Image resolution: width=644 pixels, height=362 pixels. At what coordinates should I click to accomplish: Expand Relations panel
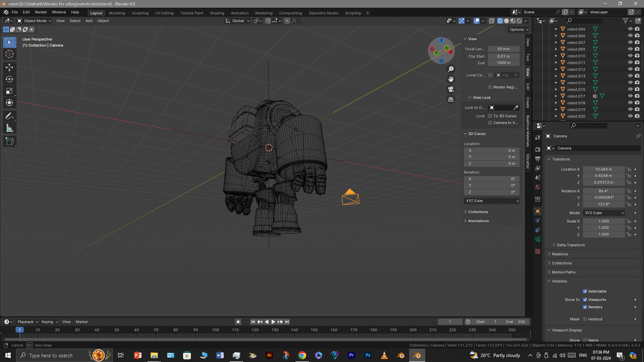tap(560, 254)
